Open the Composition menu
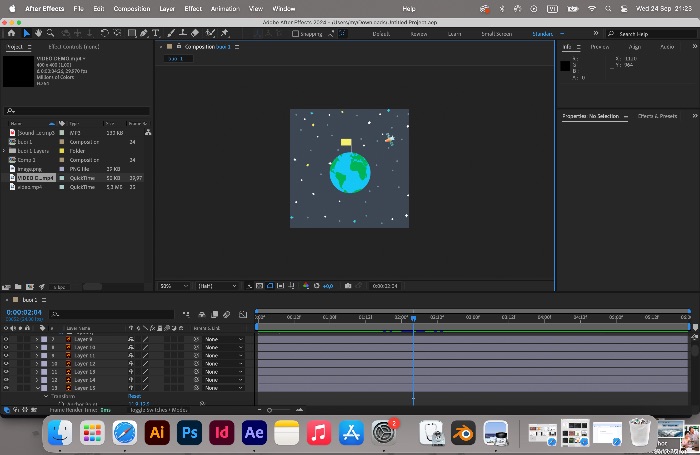The height and width of the screenshot is (455, 700). pyautogui.click(x=132, y=8)
